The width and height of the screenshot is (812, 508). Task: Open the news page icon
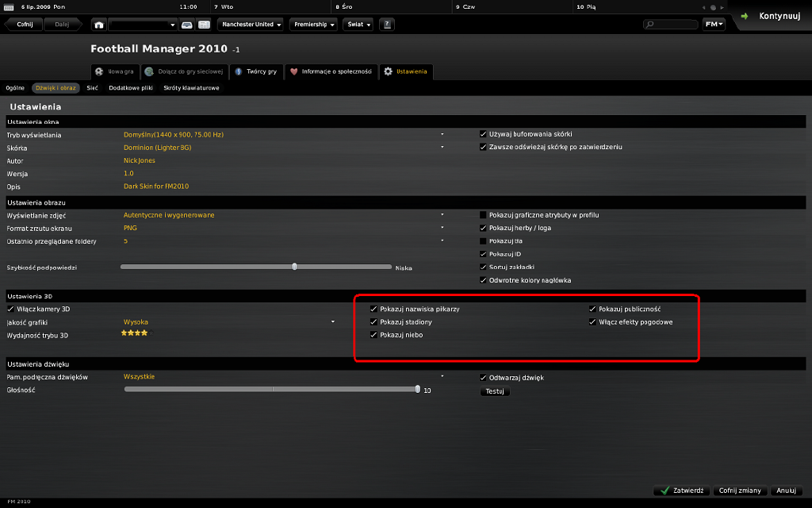(x=204, y=25)
